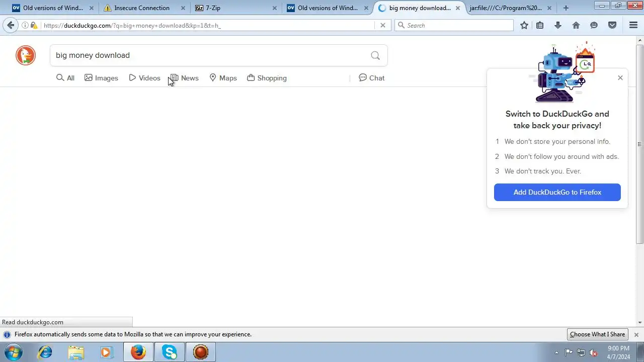Select the Maps results filter

223,78
